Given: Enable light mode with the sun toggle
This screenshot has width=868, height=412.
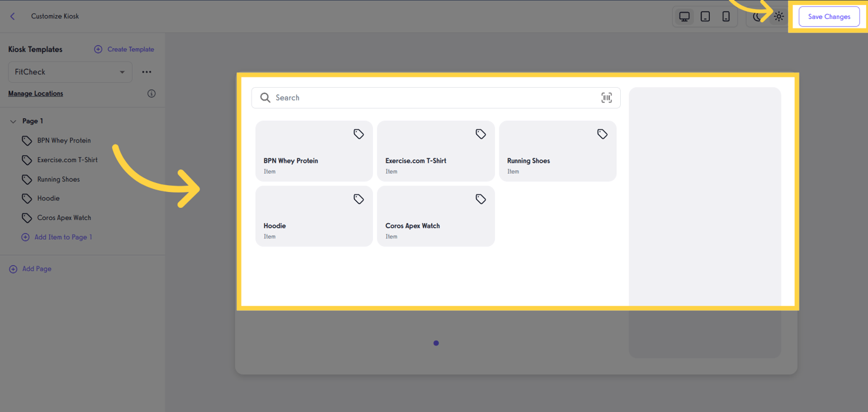Looking at the screenshot, I should (x=779, y=16).
